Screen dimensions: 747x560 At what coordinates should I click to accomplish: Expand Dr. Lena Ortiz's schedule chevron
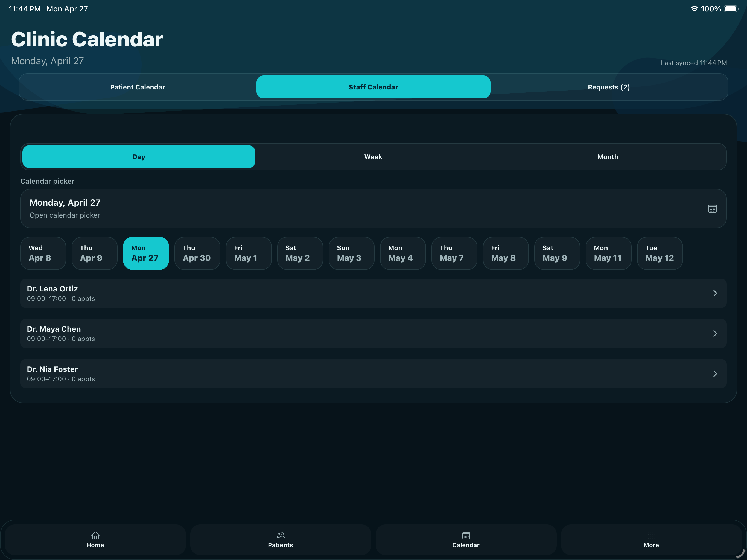click(715, 293)
